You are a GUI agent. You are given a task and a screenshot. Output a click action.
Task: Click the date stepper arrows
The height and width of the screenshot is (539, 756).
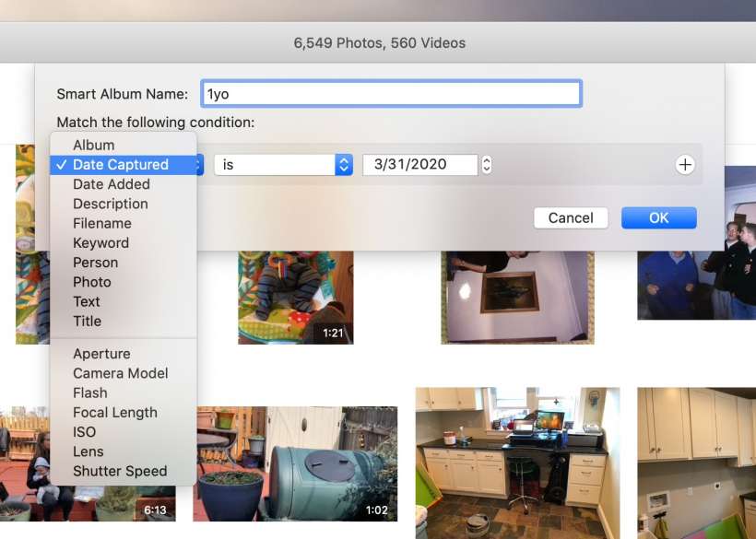[x=487, y=165]
